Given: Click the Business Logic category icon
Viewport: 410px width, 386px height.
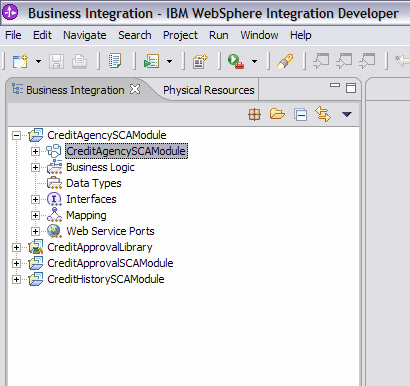Looking at the screenshot, I should [x=54, y=167].
